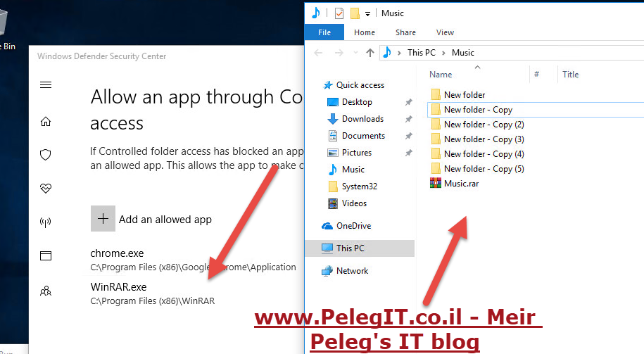Viewport: 644px width, 354px height.
Task: Select 'New folder - Copy (2)'
Action: pyautogui.click(x=484, y=125)
